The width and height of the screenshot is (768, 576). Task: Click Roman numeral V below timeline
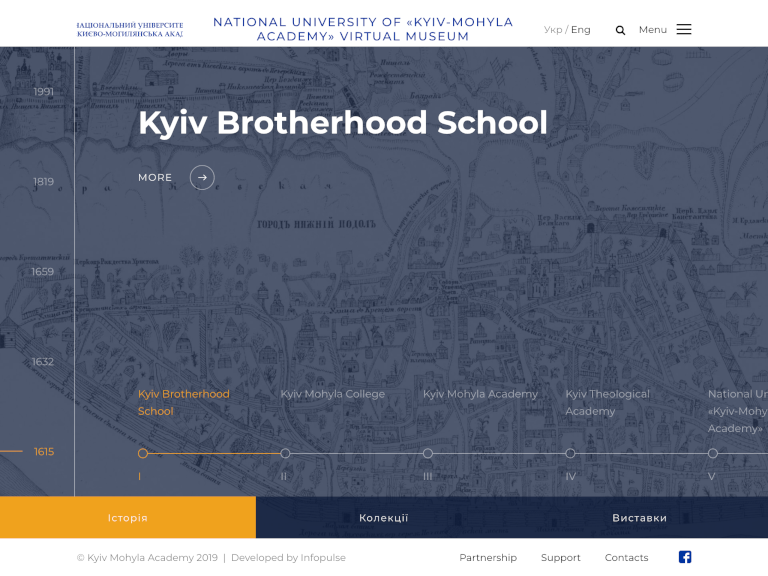[712, 477]
